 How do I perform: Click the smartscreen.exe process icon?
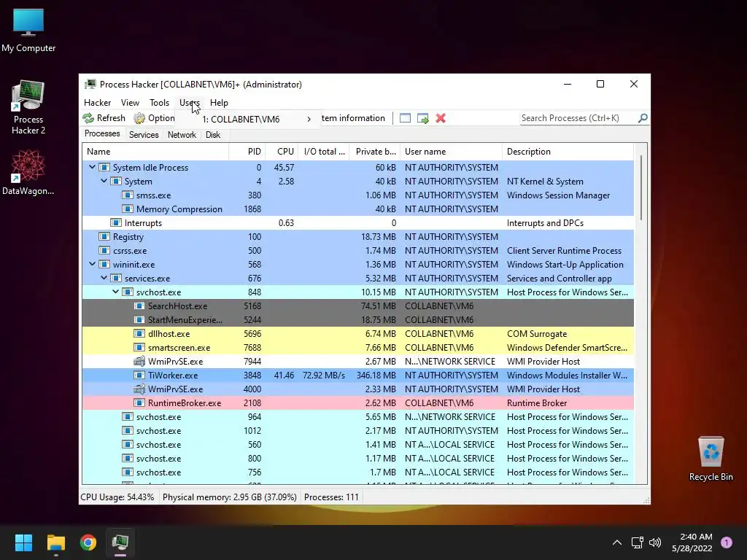pos(139,348)
